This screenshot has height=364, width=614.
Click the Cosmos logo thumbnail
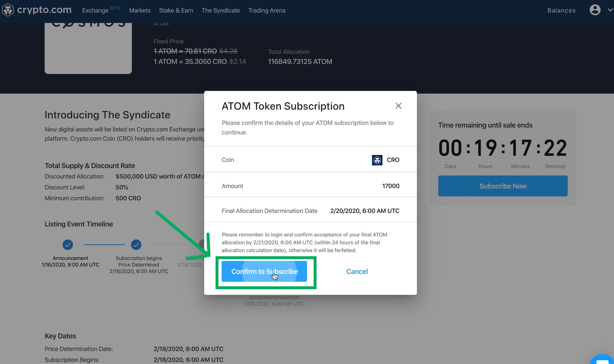coord(88,48)
